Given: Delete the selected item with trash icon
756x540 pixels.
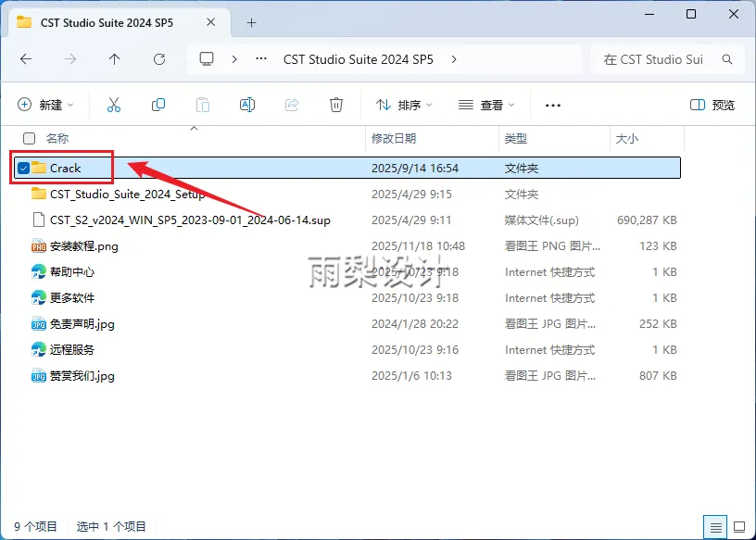Looking at the screenshot, I should pyautogui.click(x=336, y=105).
